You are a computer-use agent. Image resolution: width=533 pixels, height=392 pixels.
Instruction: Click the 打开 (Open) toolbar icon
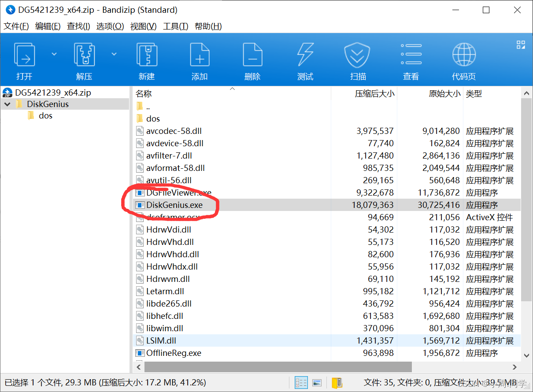point(25,55)
